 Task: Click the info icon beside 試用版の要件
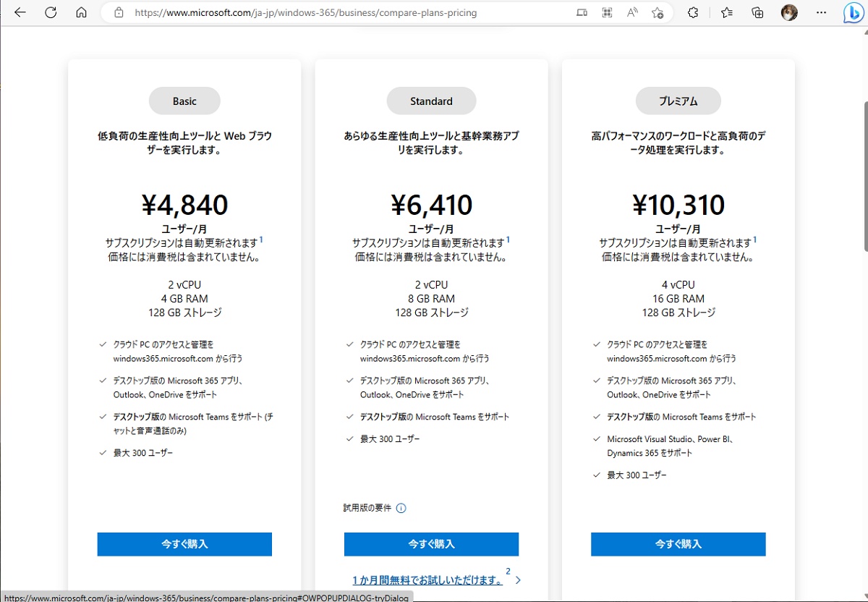[401, 508]
